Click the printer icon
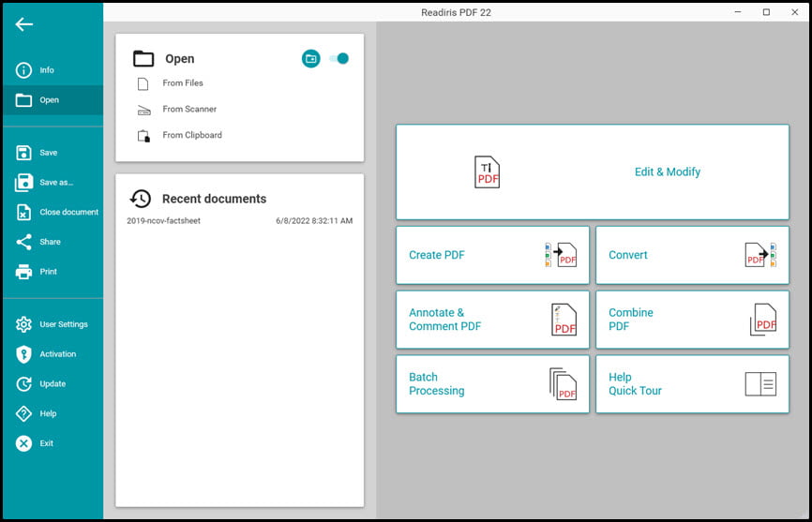This screenshot has height=522, width=812. coord(23,272)
